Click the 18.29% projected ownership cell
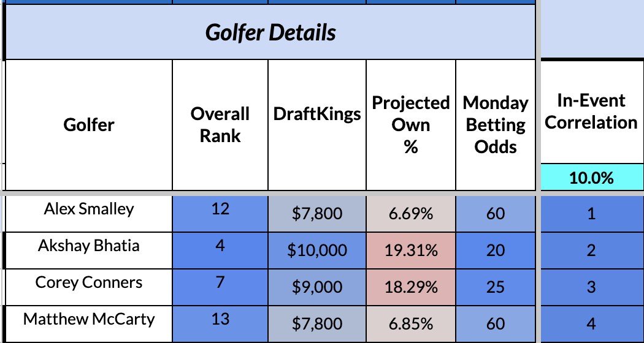This screenshot has width=644, height=343. point(411,287)
